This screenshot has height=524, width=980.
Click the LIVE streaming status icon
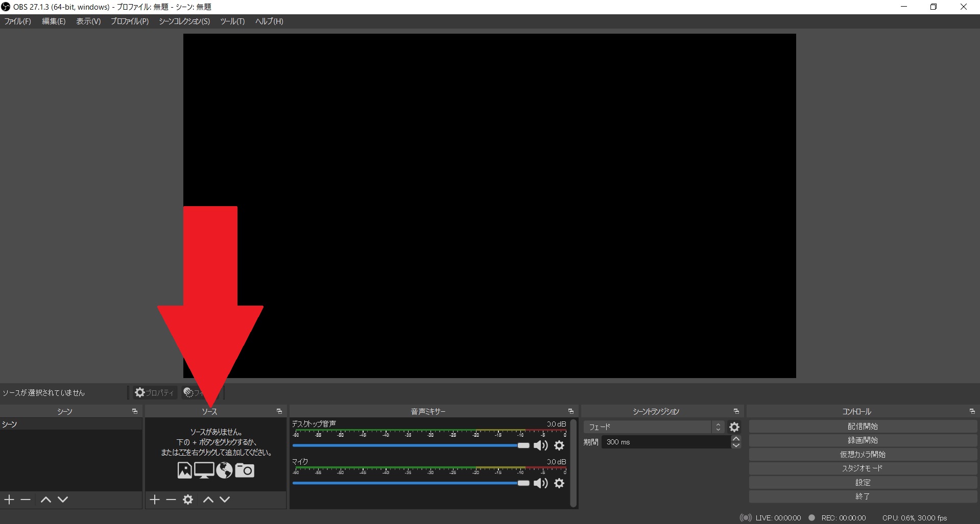tap(746, 518)
